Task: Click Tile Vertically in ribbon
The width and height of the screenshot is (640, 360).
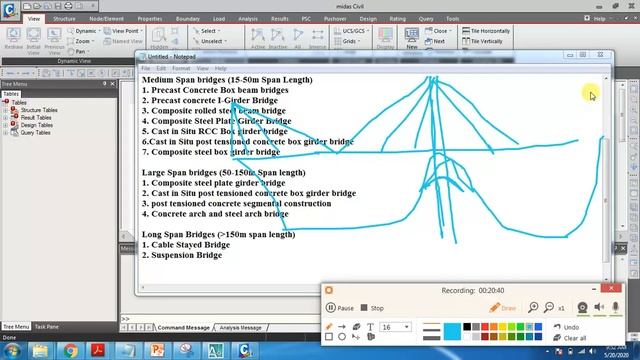Action: pyautogui.click(x=482, y=41)
